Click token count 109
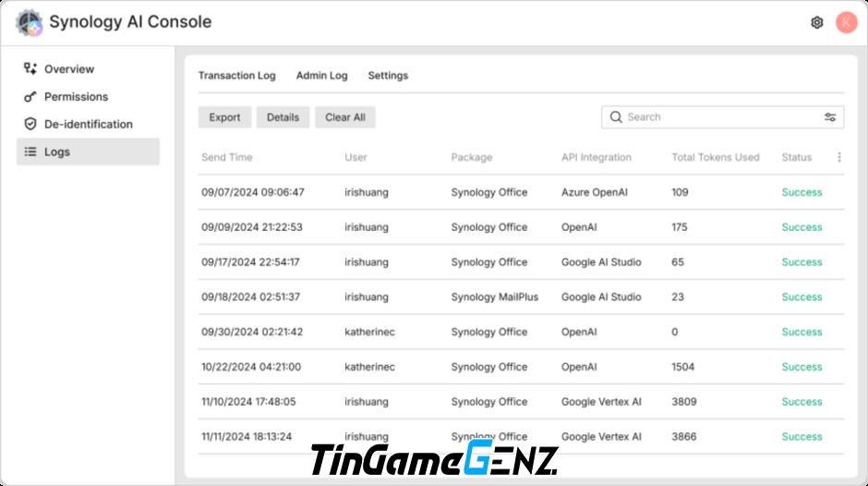Image resolution: width=868 pixels, height=486 pixels. click(680, 192)
